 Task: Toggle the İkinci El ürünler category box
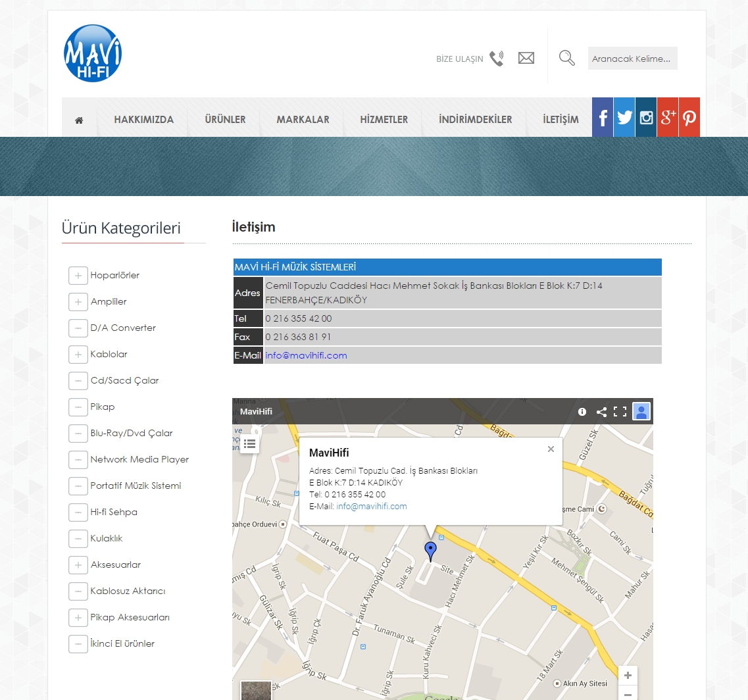(x=78, y=643)
